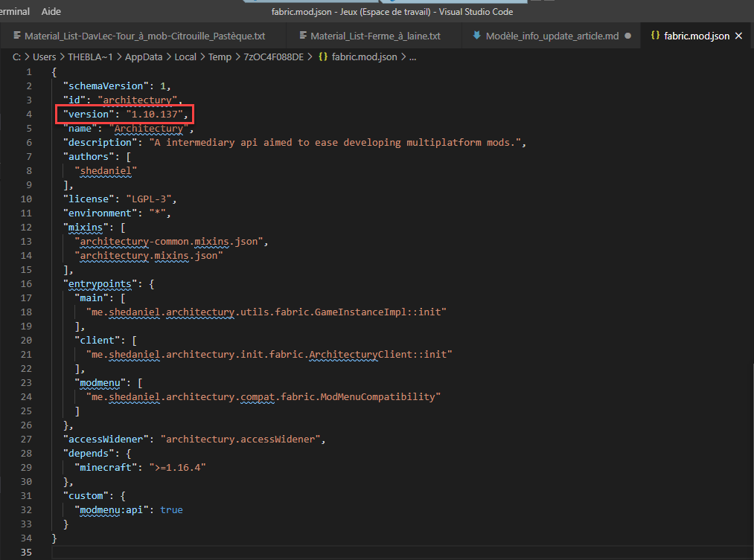
Task: Open the Terminal menu
Action: (14, 11)
